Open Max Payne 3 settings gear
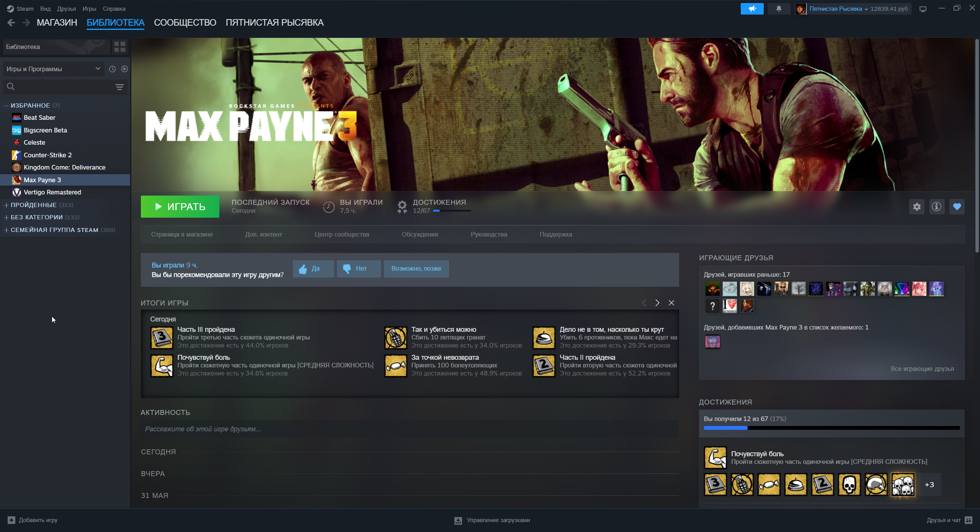This screenshot has height=532, width=980. click(x=917, y=207)
